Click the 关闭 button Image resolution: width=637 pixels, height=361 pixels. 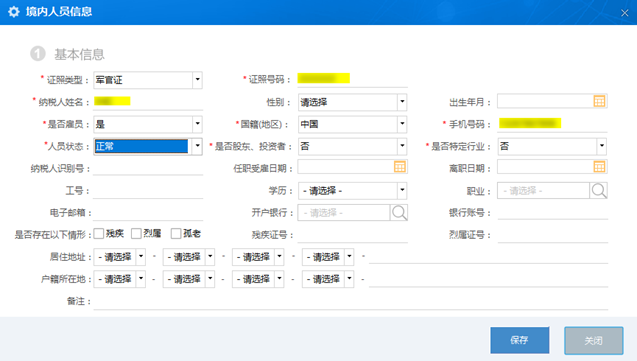pyautogui.click(x=594, y=340)
